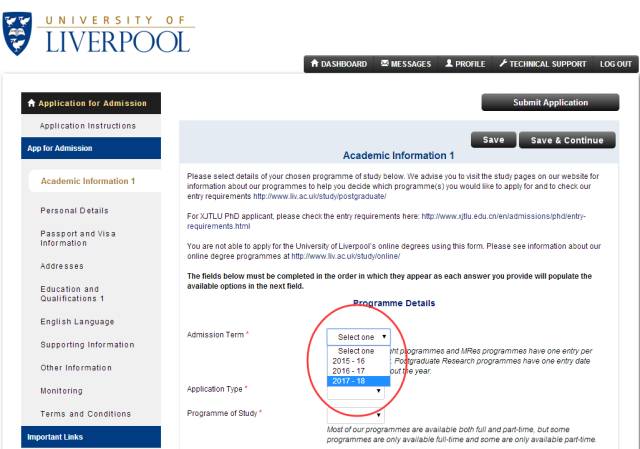
Task: Choose 2016 - 17 from the term list
Action: coord(358,371)
